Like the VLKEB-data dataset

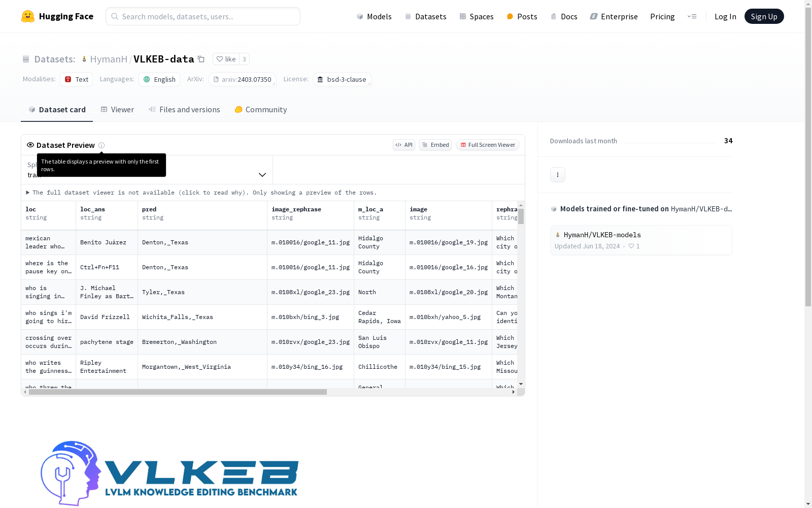click(226, 59)
